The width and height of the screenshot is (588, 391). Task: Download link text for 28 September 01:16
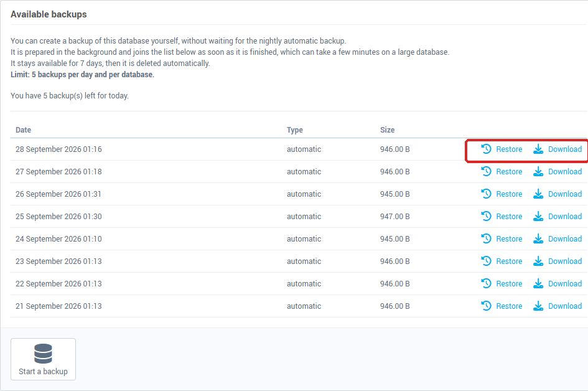tap(565, 149)
